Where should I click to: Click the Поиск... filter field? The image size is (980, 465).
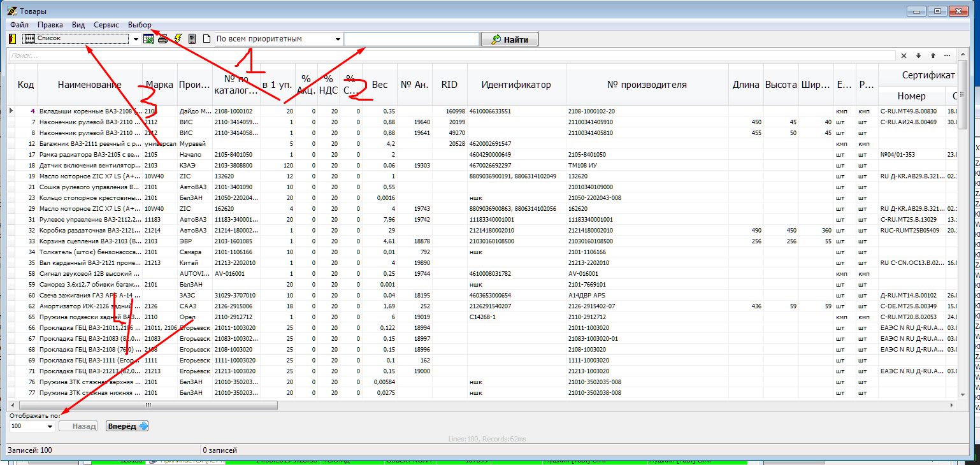[x=452, y=56]
